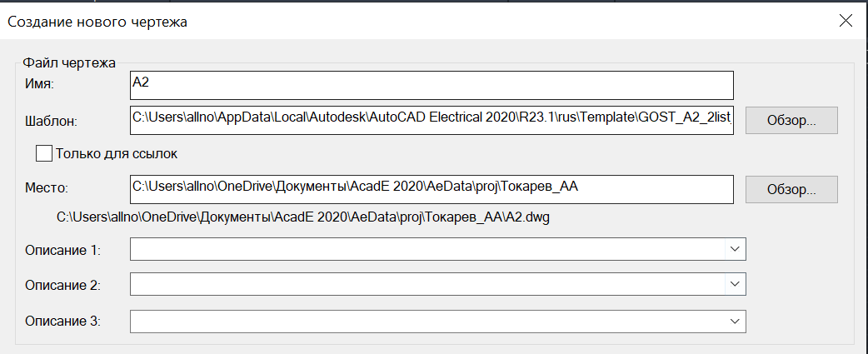Click inside the Описание 3 text box
This screenshot has width=868, height=354.
pyautogui.click(x=427, y=321)
